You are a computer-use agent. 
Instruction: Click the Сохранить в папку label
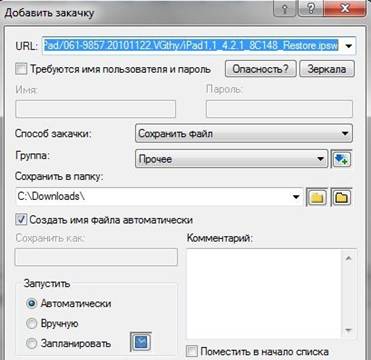click(x=59, y=177)
